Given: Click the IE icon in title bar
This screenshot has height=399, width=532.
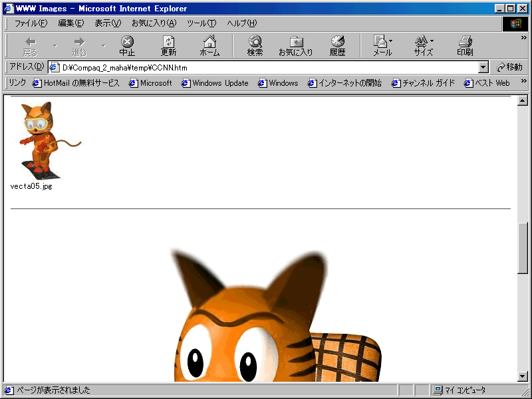Looking at the screenshot, I should coord(9,9).
